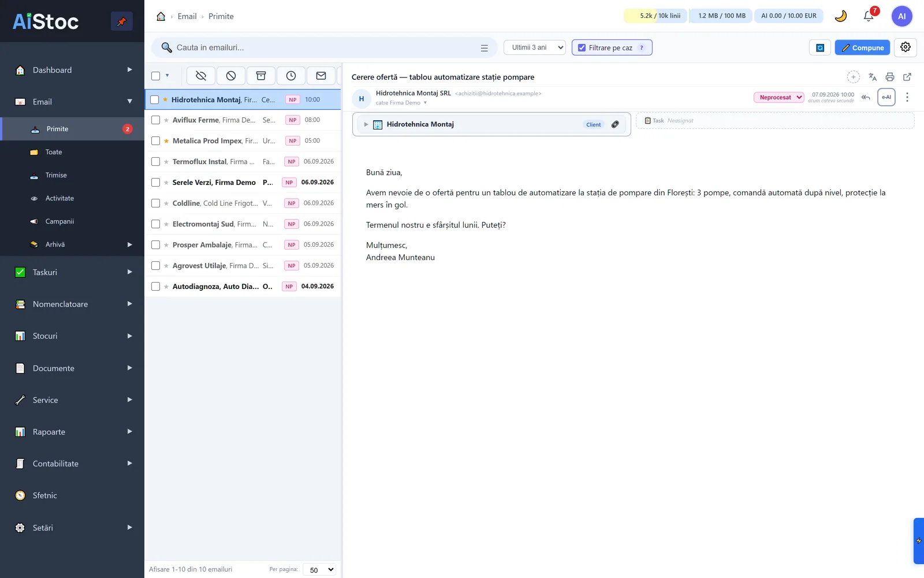Click the archive toolbar icon

(261, 76)
